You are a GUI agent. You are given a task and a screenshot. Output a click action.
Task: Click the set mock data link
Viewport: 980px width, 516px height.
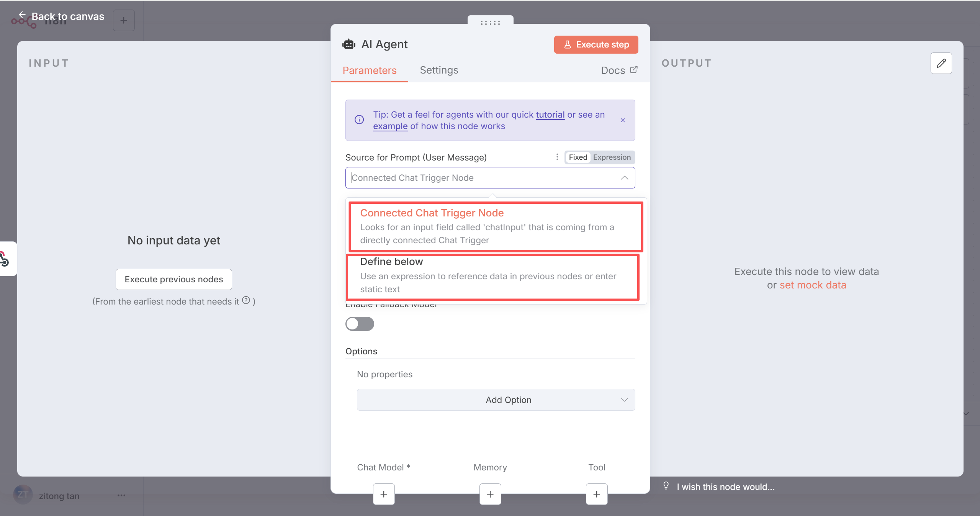[x=813, y=285]
